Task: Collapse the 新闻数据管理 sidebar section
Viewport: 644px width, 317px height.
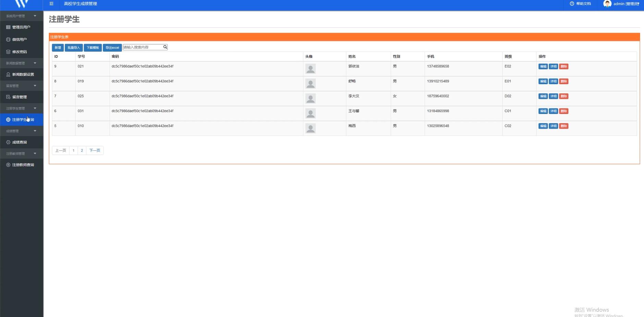Action: click(x=22, y=63)
